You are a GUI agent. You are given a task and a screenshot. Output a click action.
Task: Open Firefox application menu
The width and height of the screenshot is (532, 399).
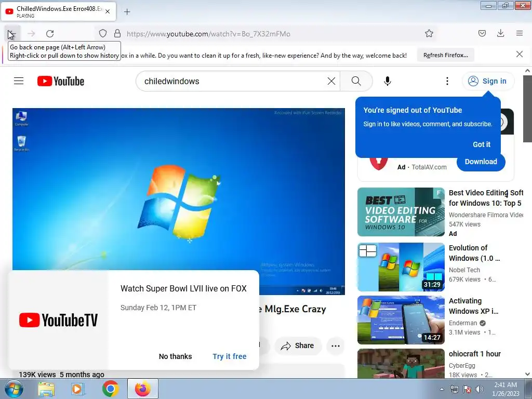pyautogui.click(x=520, y=34)
